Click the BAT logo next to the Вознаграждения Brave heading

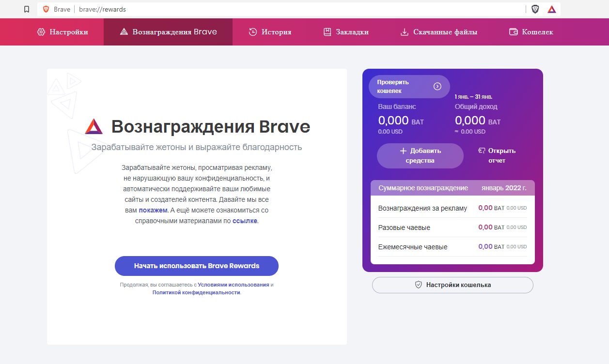(94, 127)
